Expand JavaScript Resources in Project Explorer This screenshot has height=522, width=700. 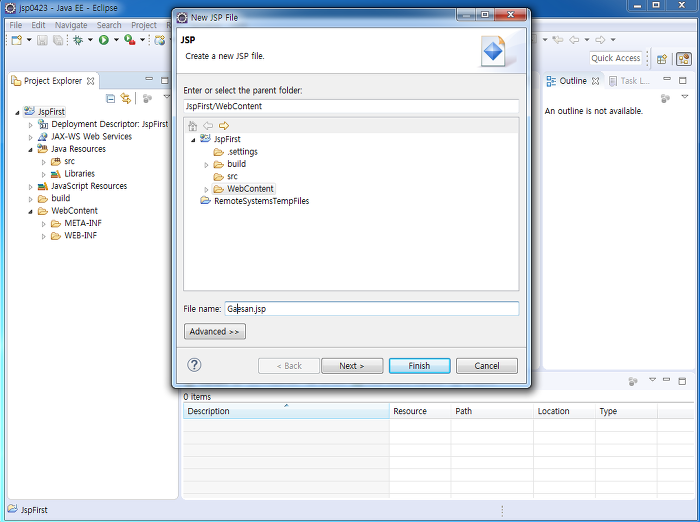click(30, 187)
